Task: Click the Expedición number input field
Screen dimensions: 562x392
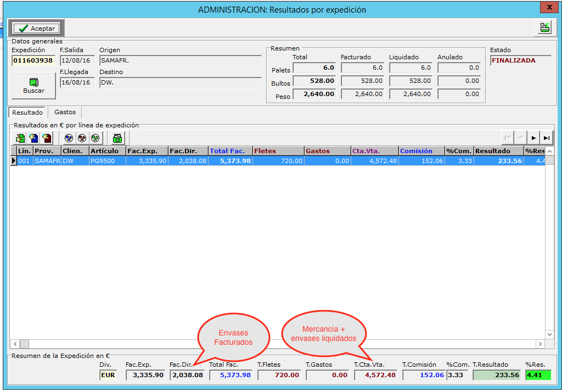Action: point(33,60)
